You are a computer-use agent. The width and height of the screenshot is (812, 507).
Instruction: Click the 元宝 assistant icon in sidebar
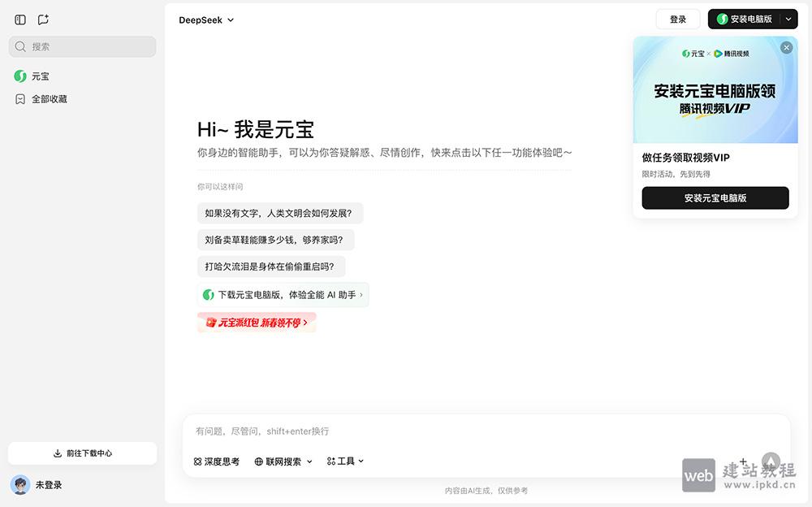pyautogui.click(x=19, y=76)
